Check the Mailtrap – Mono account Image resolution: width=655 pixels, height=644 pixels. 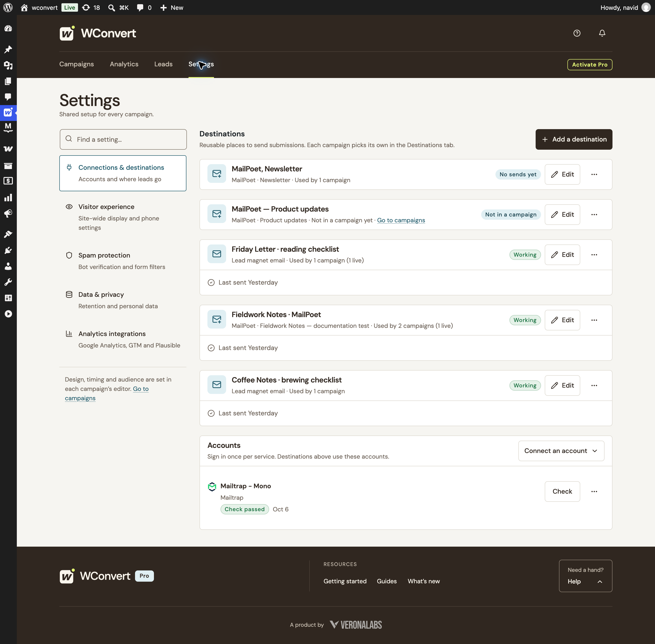pyautogui.click(x=562, y=492)
